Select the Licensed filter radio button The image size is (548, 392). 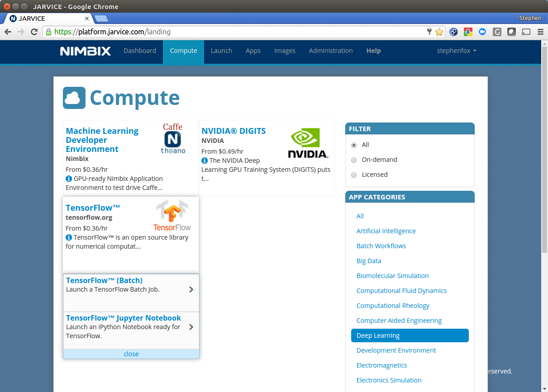click(354, 175)
